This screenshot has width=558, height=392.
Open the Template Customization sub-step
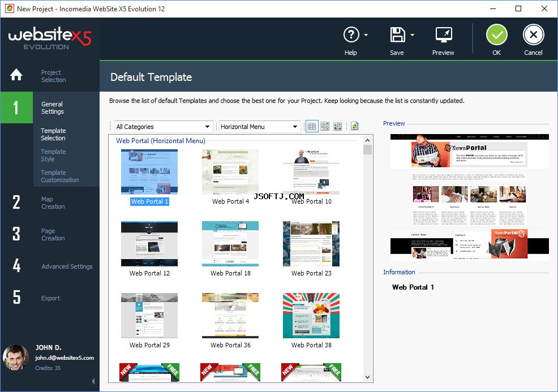click(x=60, y=176)
